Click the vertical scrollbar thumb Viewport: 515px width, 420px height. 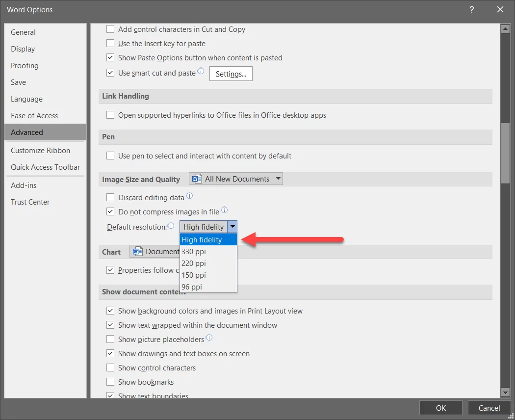coord(505,153)
